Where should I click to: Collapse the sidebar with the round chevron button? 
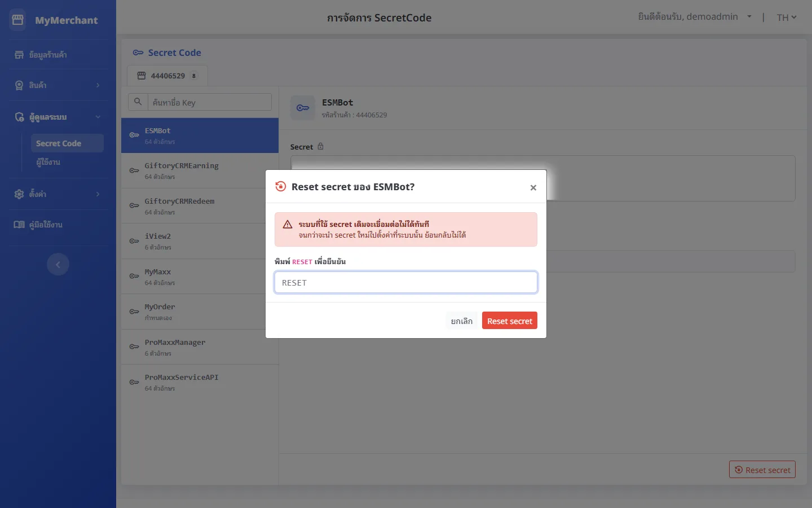point(58,264)
